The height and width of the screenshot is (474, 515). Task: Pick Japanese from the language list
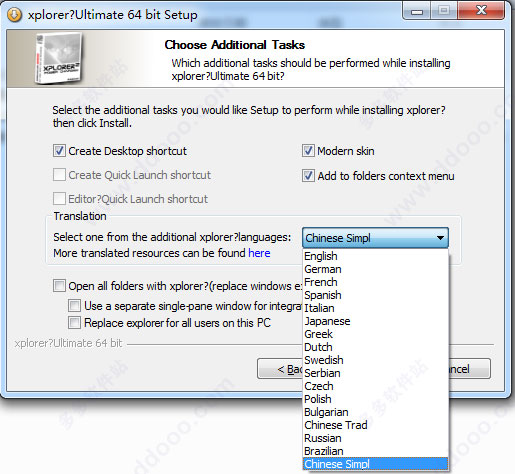pyautogui.click(x=375, y=321)
